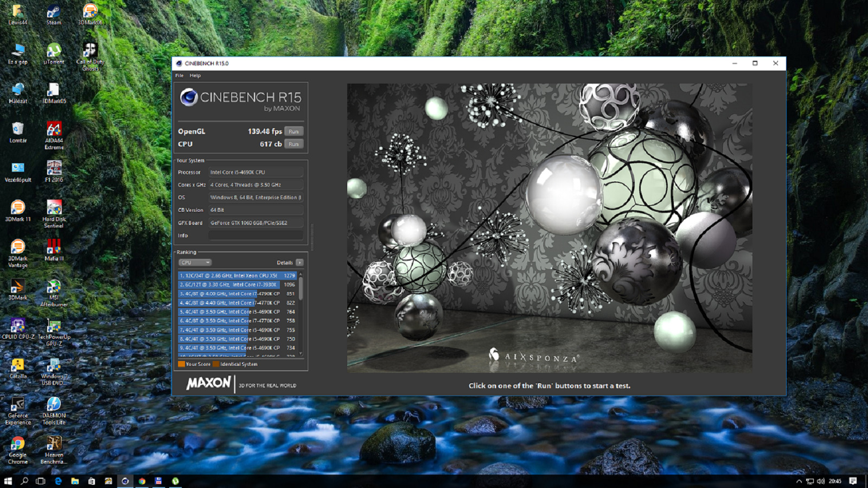Image resolution: width=868 pixels, height=488 pixels.
Task: Run the OpenGL benchmark test
Action: coord(293,131)
